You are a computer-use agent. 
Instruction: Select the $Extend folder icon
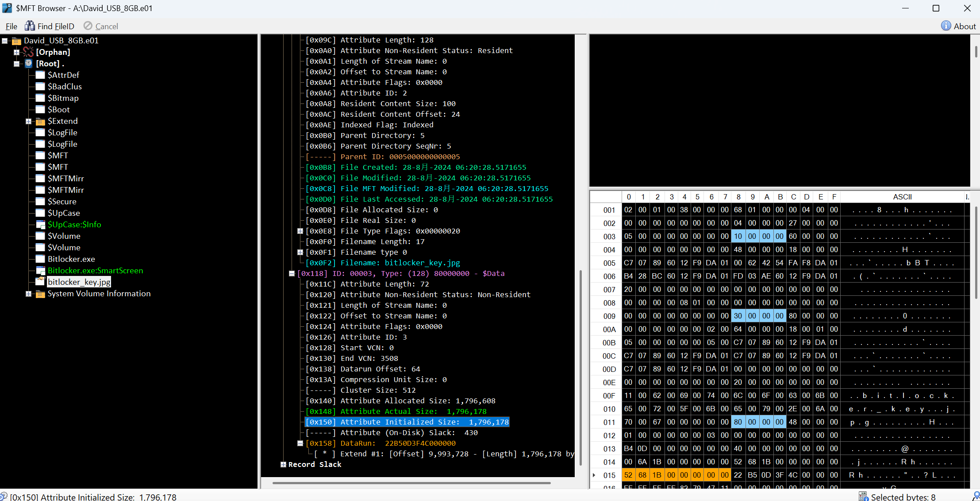[x=40, y=121]
